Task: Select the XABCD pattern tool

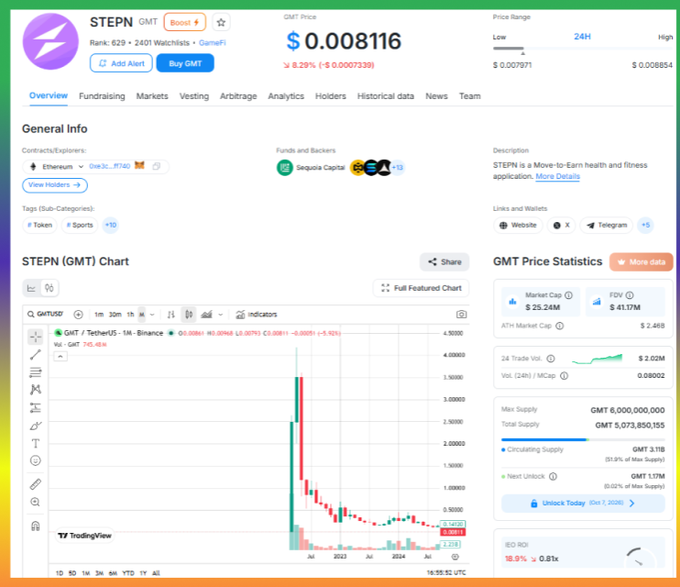Action: pyautogui.click(x=35, y=389)
